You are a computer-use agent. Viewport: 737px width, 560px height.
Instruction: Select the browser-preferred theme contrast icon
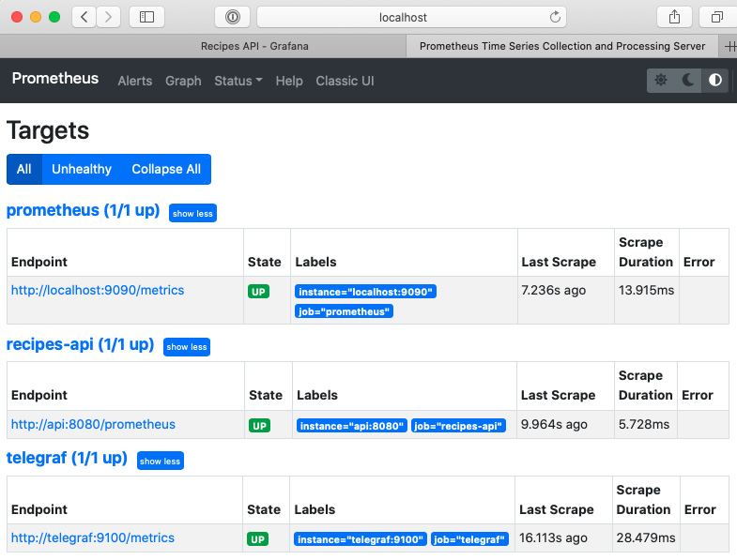(x=714, y=81)
